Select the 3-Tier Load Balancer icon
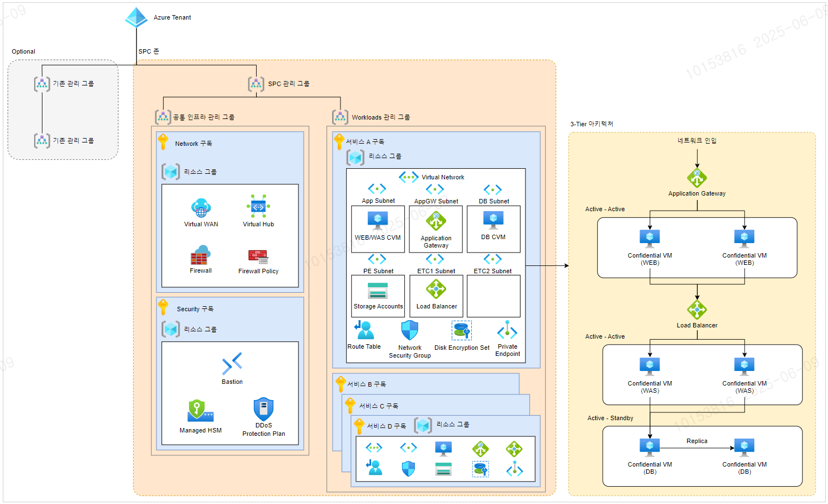Screen dimensions: 828x504 coord(697,310)
